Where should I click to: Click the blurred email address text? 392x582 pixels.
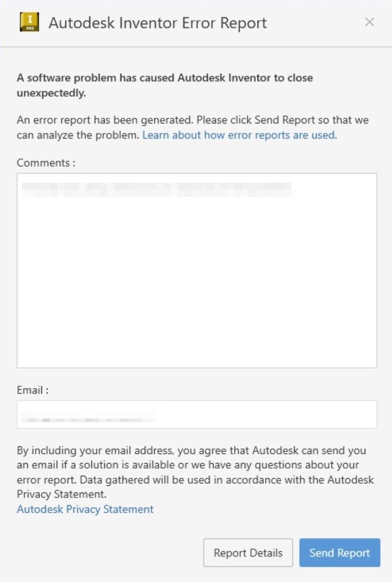coord(89,418)
